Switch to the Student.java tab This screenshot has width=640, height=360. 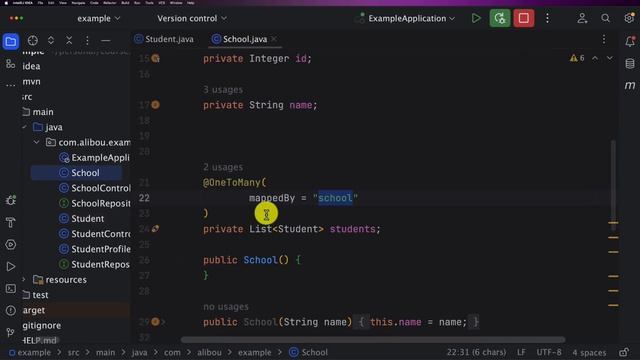tap(164, 39)
